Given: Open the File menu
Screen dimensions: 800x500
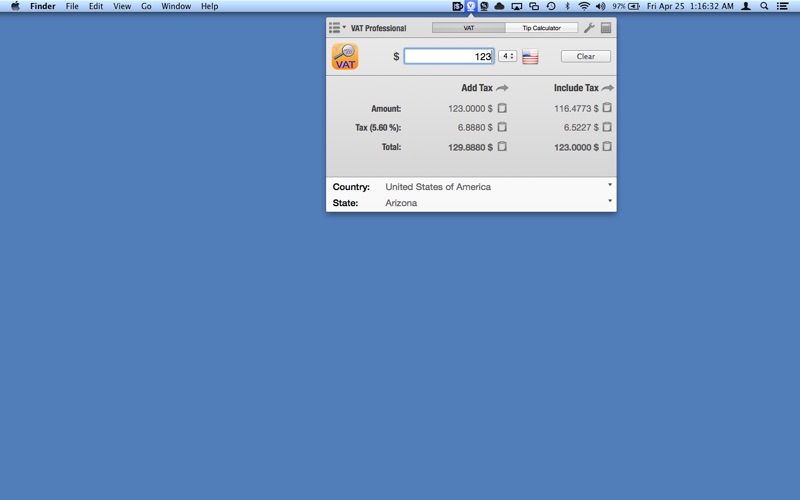Looking at the screenshot, I should click(x=72, y=6).
